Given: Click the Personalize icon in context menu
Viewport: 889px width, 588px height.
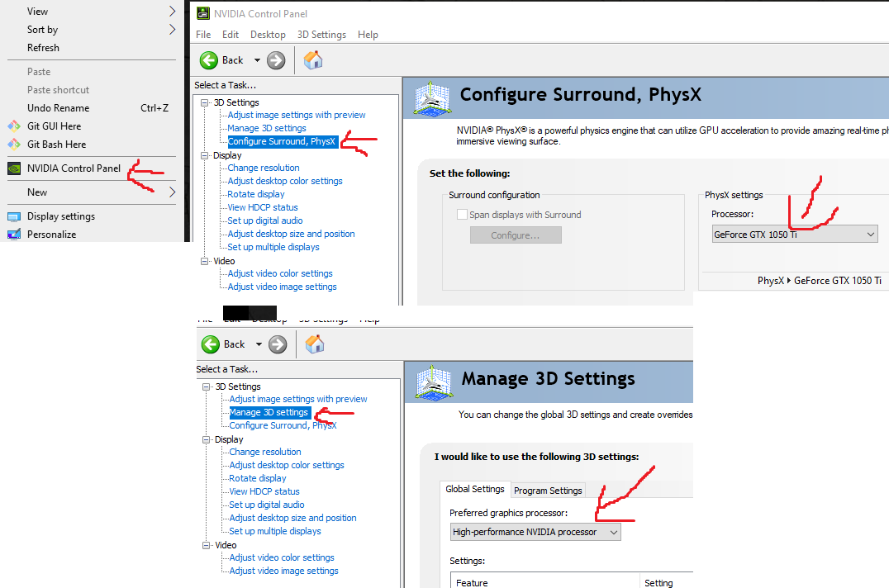Looking at the screenshot, I should pos(14,235).
